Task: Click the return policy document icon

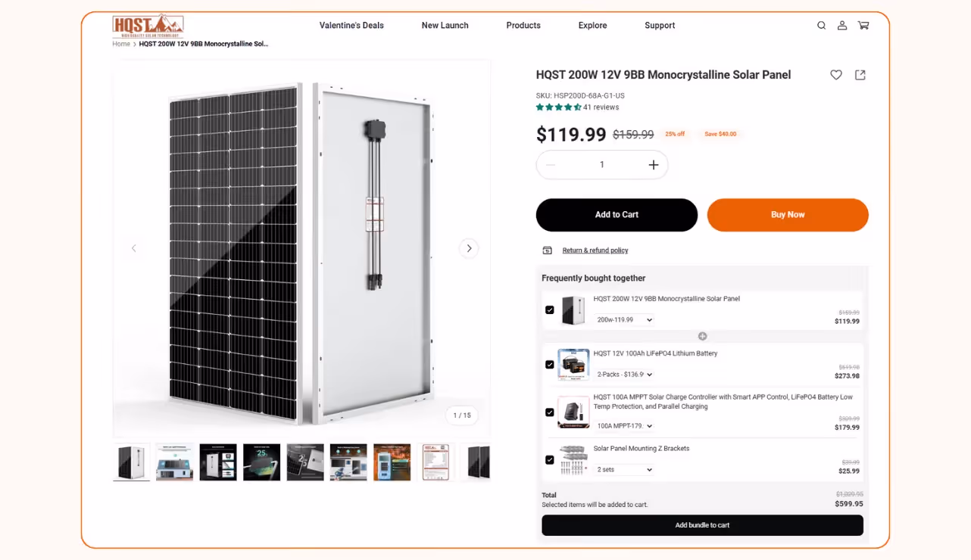Action: pos(547,250)
